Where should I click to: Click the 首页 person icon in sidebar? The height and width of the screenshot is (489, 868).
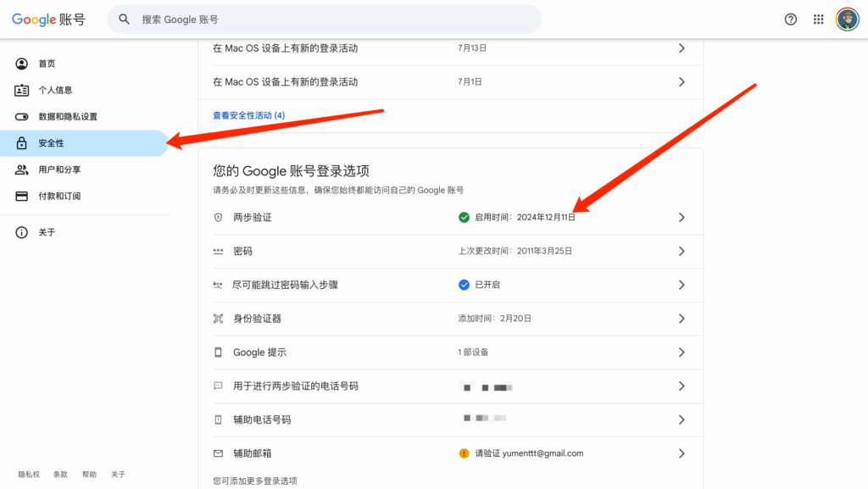tap(21, 64)
